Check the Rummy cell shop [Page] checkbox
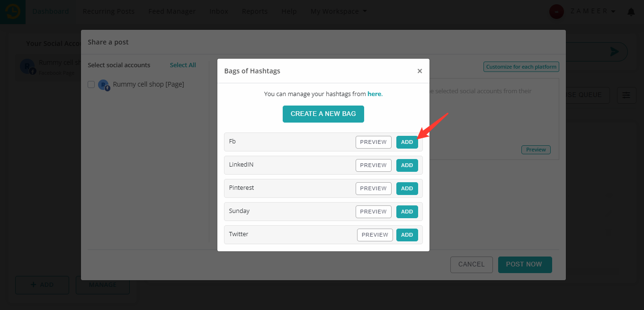This screenshot has width=644, height=310. pos(91,84)
